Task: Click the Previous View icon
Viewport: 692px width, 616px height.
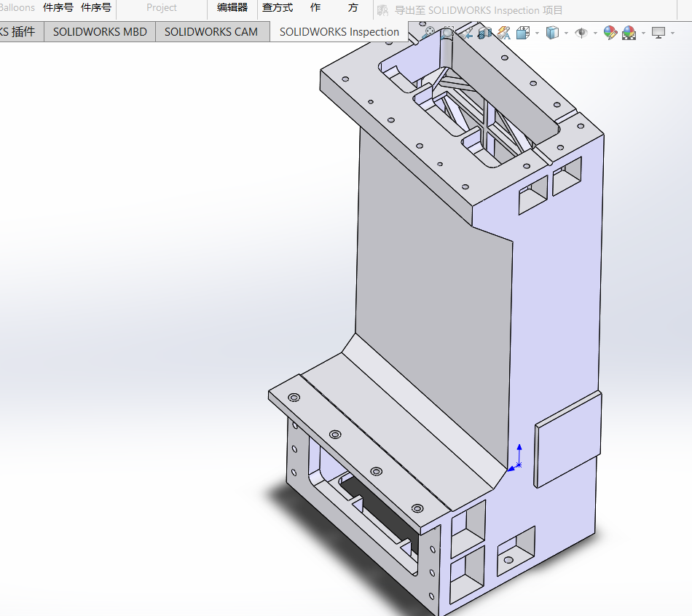Action: point(466,33)
